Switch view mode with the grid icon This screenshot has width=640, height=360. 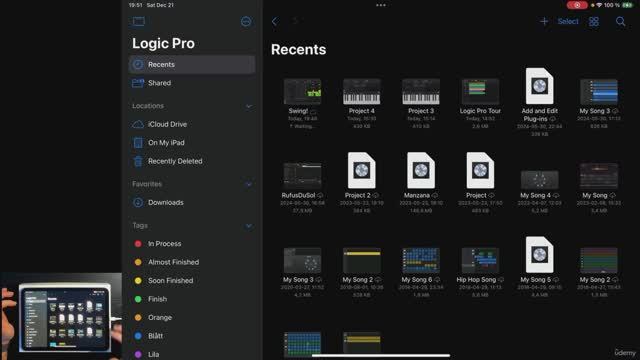tap(594, 21)
